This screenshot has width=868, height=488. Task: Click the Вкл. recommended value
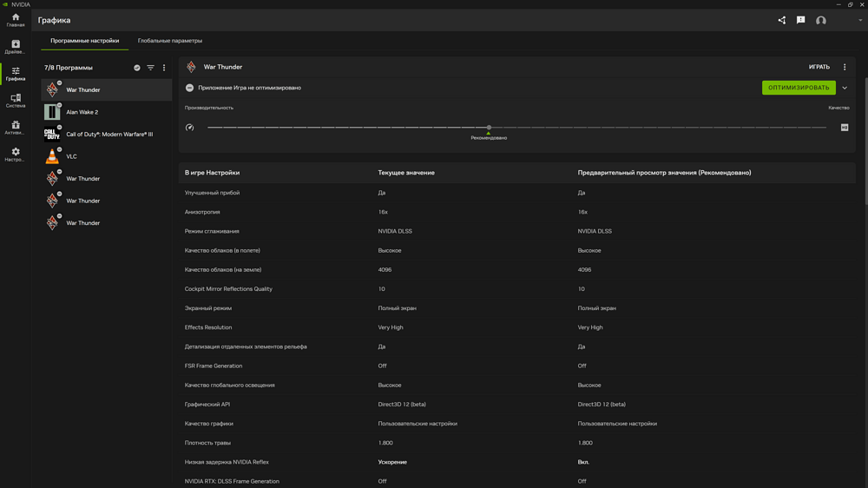pos(583,462)
